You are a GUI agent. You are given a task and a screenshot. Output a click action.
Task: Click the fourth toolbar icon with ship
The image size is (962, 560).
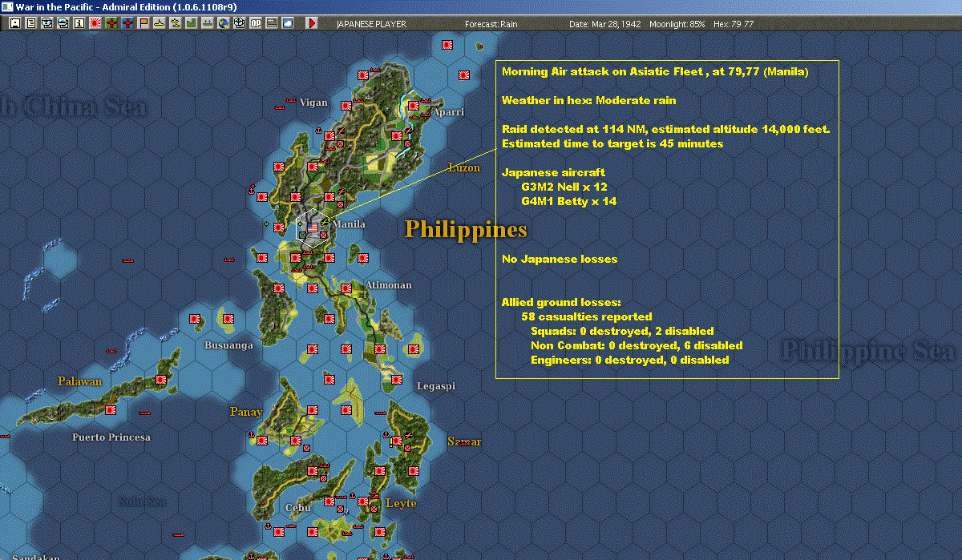(x=63, y=23)
